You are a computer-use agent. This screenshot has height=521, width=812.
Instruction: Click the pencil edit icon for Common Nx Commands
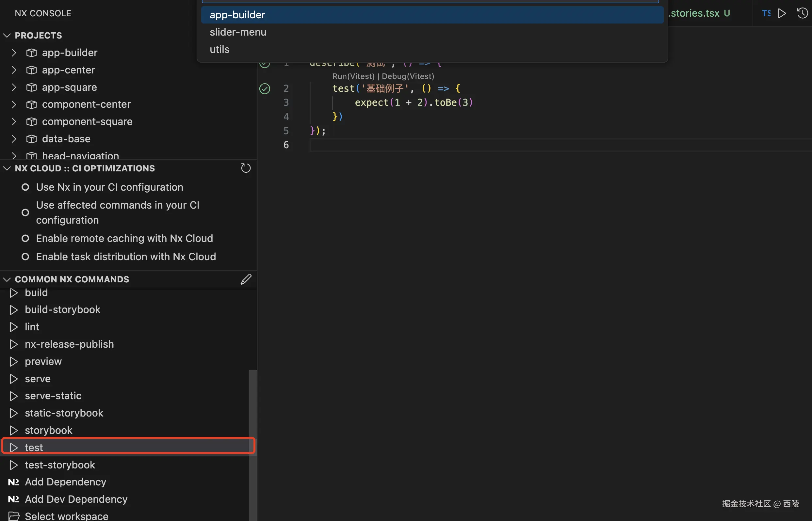click(x=246, y=279)
